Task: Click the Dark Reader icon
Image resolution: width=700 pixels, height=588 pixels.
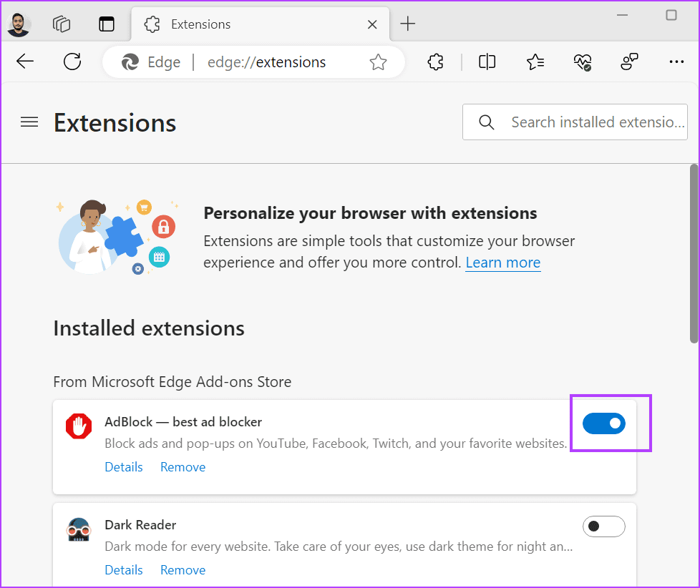Action: pyautogui.click(x=79, y=529)
